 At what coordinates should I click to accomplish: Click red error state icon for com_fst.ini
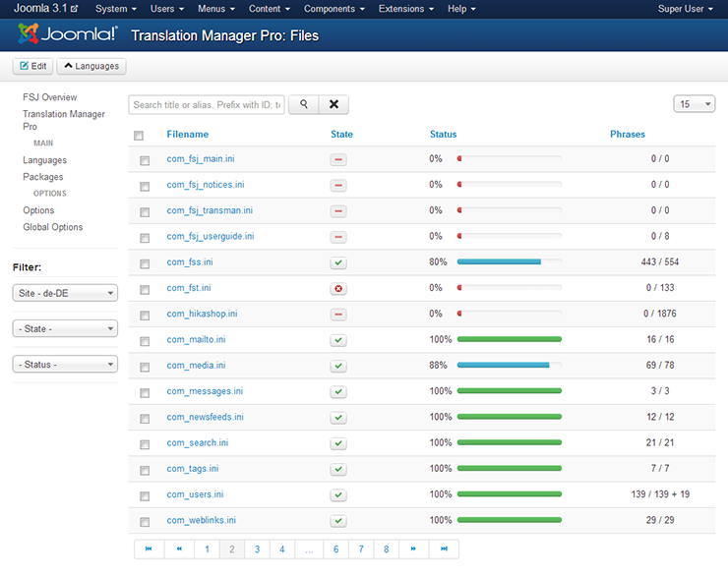[338, 289]
